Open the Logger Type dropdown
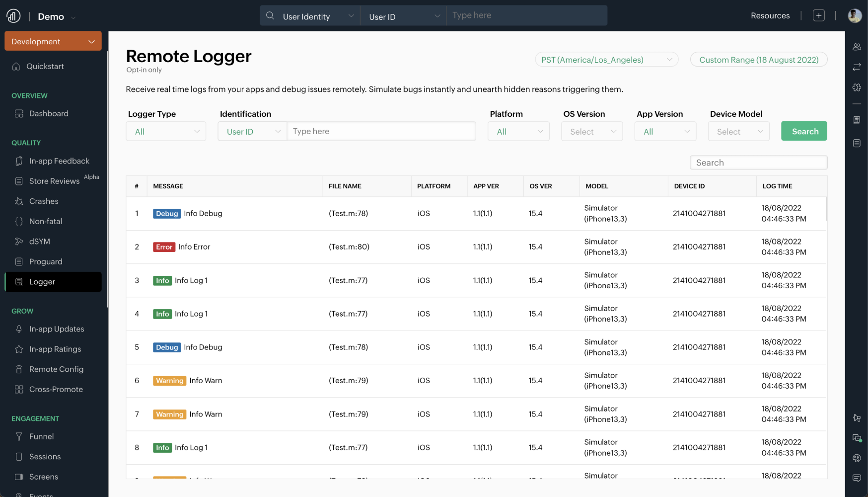This screenshot has width=868, height=497. (x=166, y=132)
